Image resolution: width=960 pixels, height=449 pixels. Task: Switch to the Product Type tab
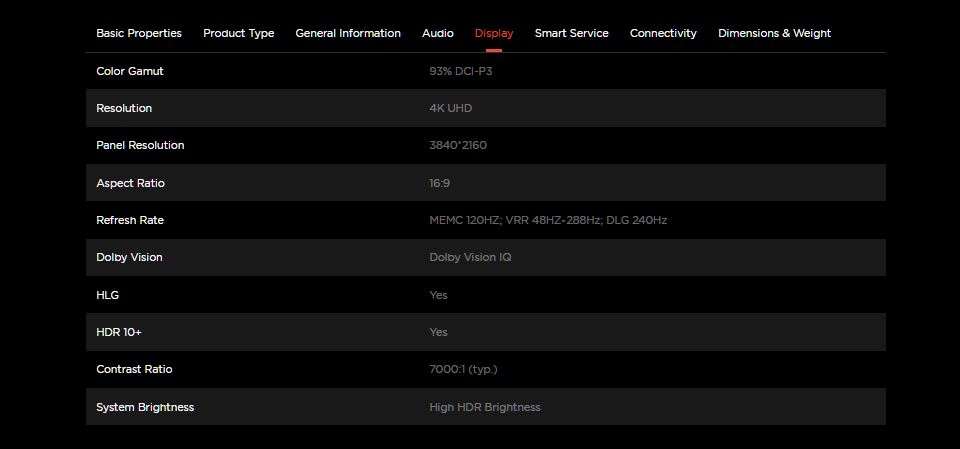pyautogui.click(x=238, y=33)
